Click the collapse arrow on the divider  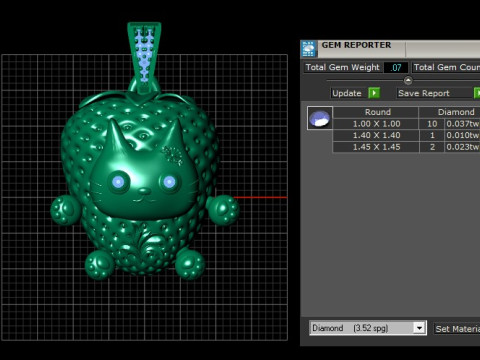click(408, 81)
